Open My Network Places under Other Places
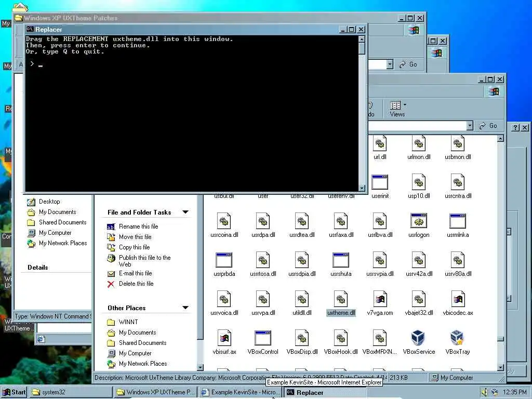The height and width of the screenshot is (399, 532). point(143,364)
